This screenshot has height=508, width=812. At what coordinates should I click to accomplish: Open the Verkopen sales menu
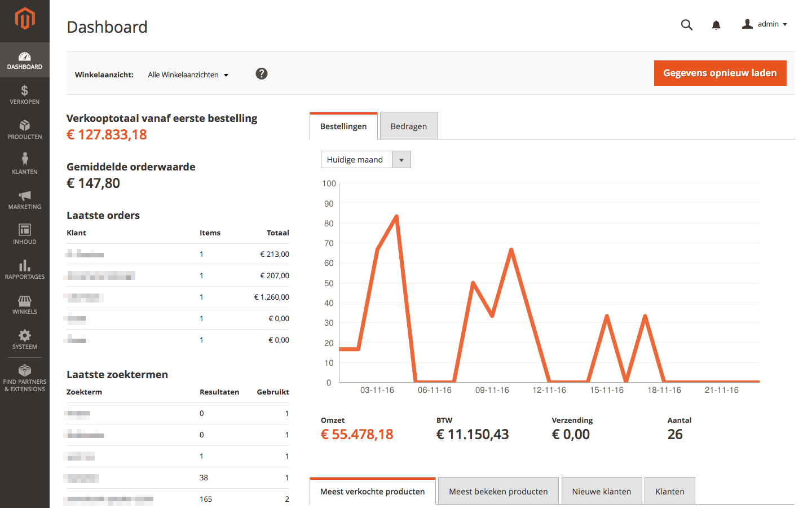tap(25, 95)
